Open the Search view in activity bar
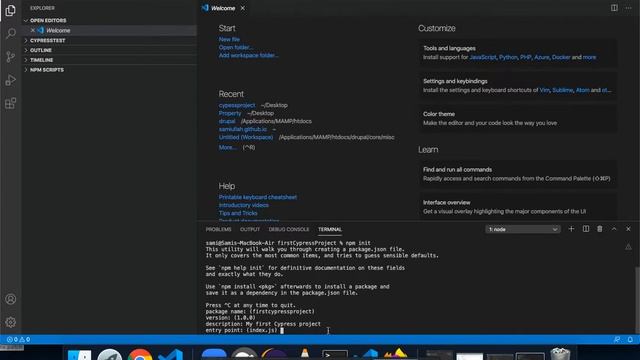The width and height of the screenshot is (640, 360). click(11, 33)
